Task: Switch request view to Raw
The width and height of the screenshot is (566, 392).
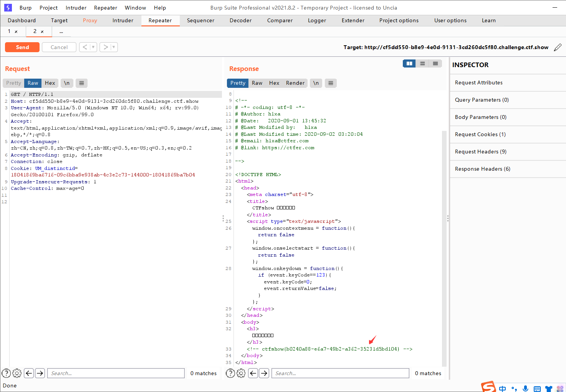Action: [33, 83]
